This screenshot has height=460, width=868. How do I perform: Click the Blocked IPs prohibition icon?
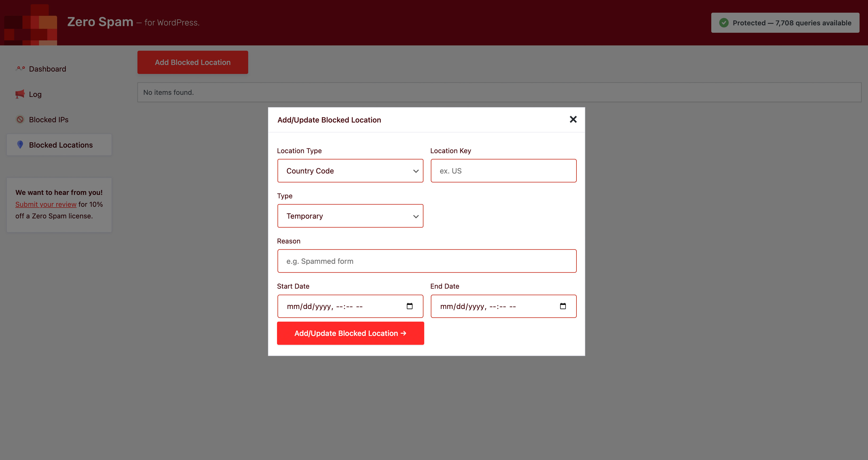tap(20, 119)
